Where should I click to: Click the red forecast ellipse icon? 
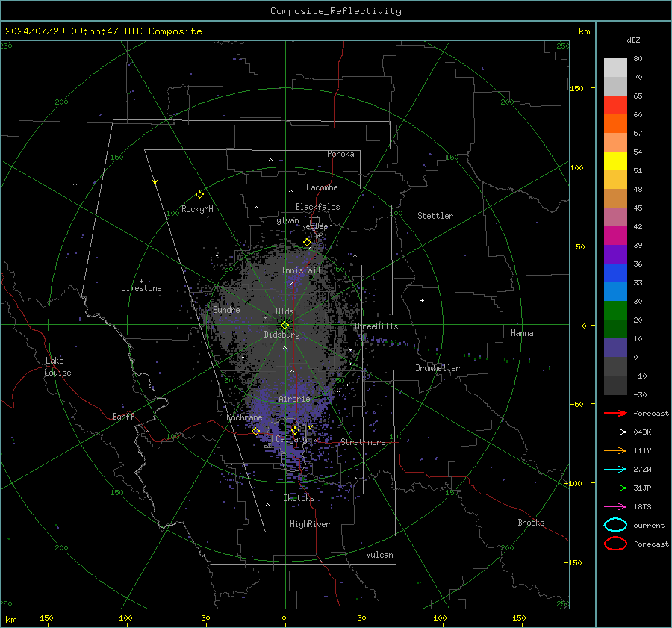615,544
